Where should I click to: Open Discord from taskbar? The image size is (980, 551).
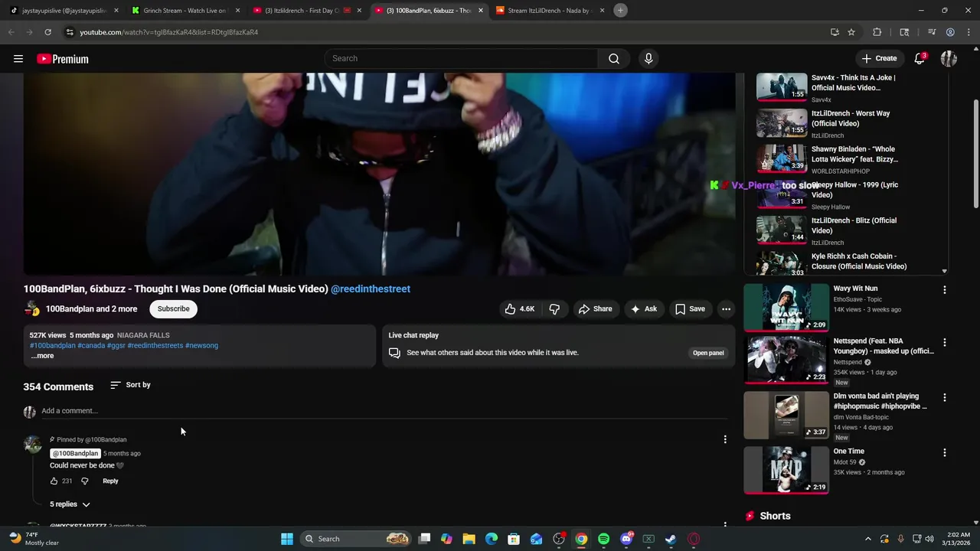click(x=626, y=539)
